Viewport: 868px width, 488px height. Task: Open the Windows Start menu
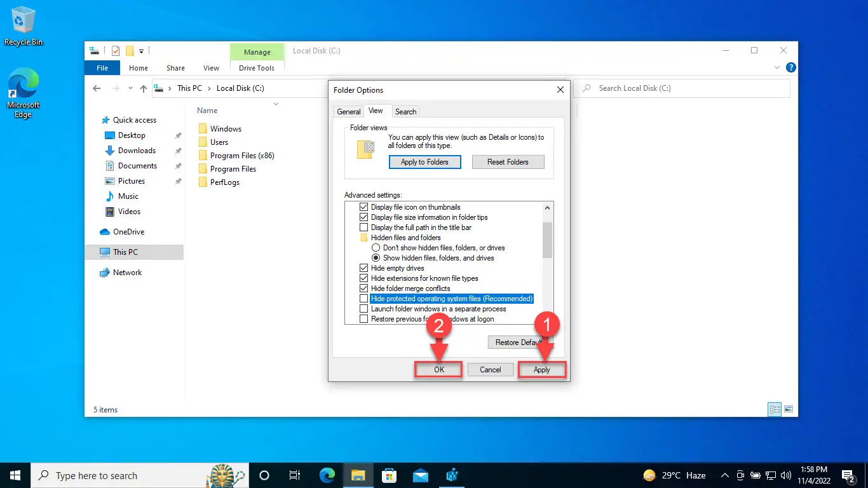(x=15, y=475)
